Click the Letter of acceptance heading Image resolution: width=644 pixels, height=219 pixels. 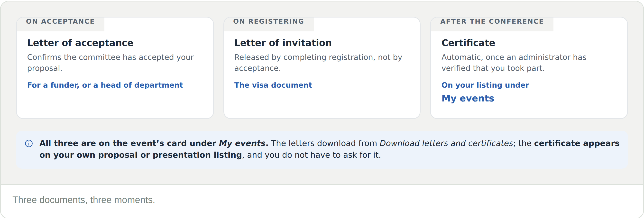click(80, 43)
